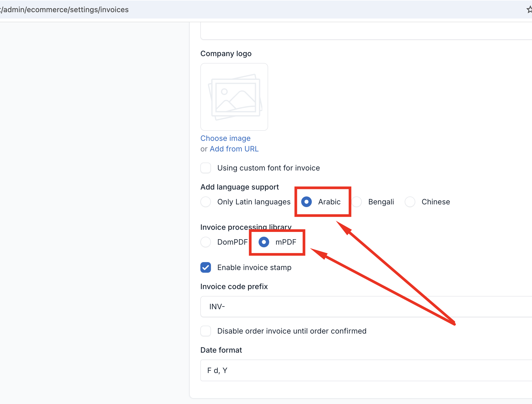This screenshot has height=404, width=532.
Task: Choose DomPDF processing library
Action: pos(206,242)
